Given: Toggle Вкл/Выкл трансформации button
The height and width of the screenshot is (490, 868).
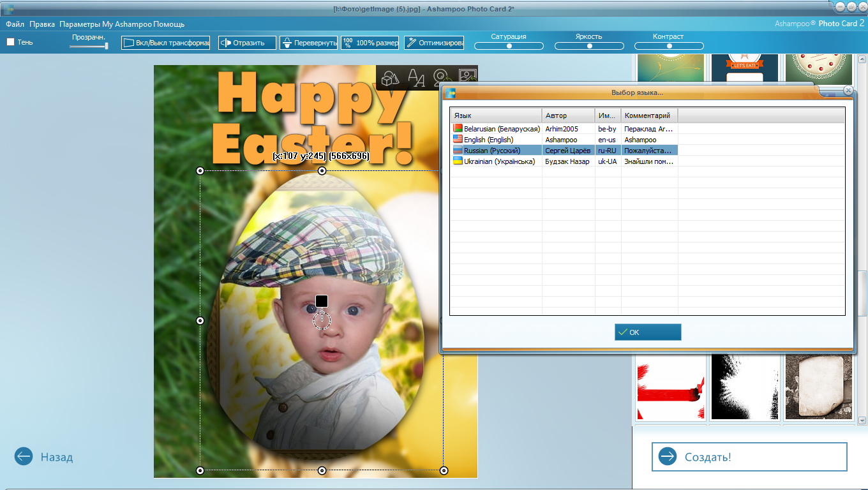Looking at the screenshot, I should tap(166, 43).
